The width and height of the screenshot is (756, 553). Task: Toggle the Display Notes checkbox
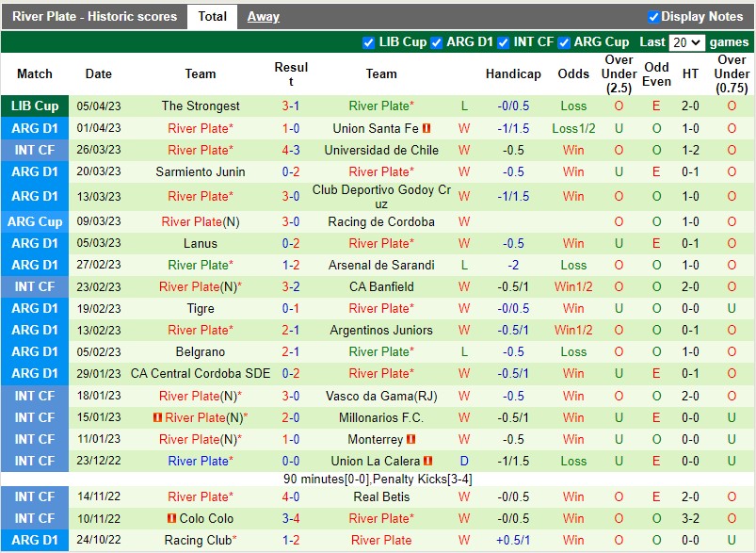(x=653, y=17)
